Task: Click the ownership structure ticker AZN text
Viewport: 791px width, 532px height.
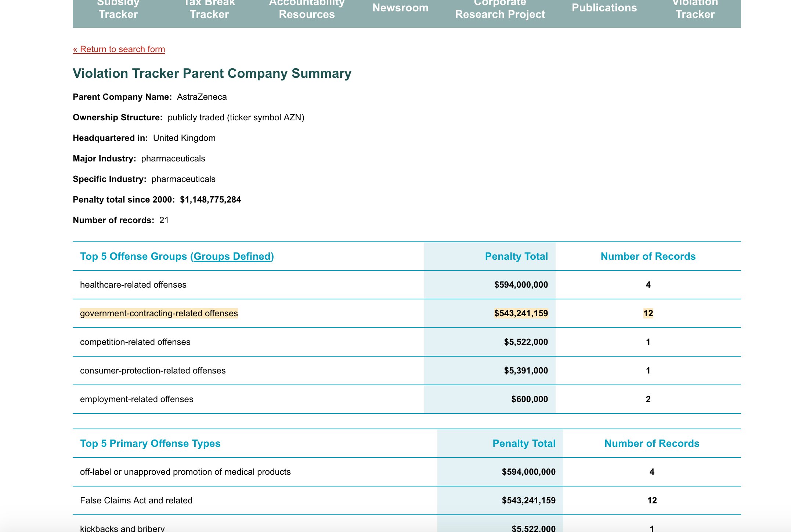Action: tap(236, 117)
